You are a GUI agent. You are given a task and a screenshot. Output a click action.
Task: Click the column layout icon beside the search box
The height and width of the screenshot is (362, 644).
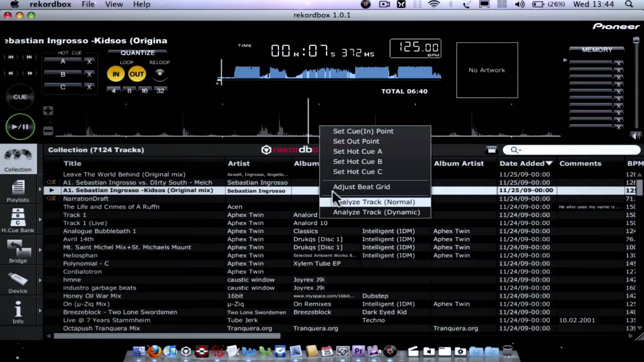point(492,150)
